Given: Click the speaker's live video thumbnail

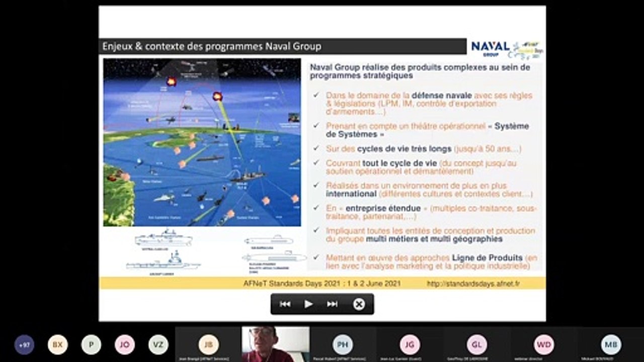Looking at the screenshot, I should [x=275, y=344].
